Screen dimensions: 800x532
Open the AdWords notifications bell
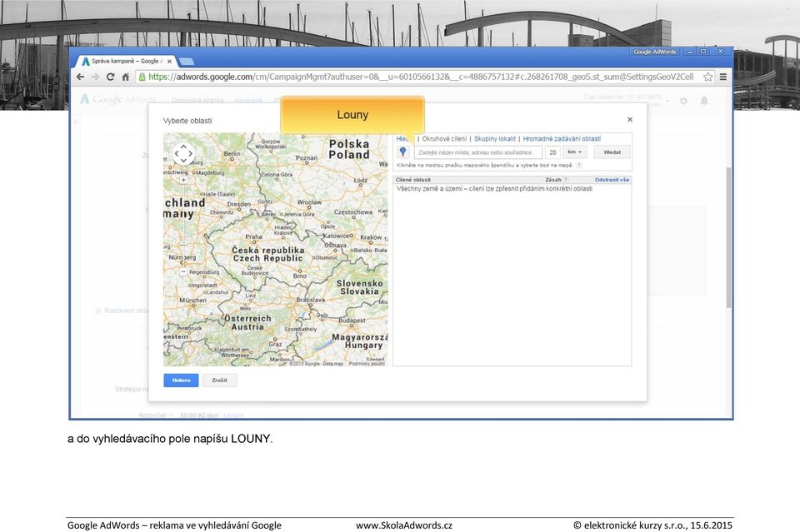coord(704,101)
